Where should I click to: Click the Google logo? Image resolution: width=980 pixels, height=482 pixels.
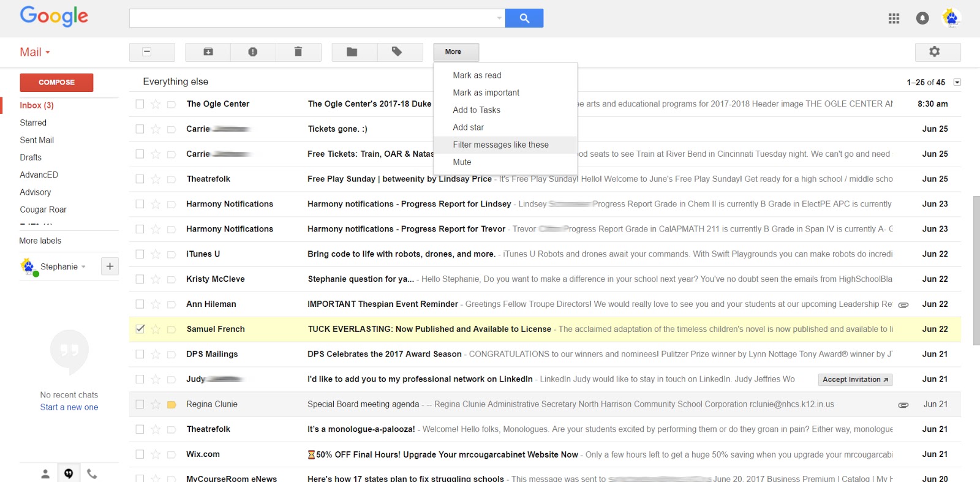click(54, 17)
